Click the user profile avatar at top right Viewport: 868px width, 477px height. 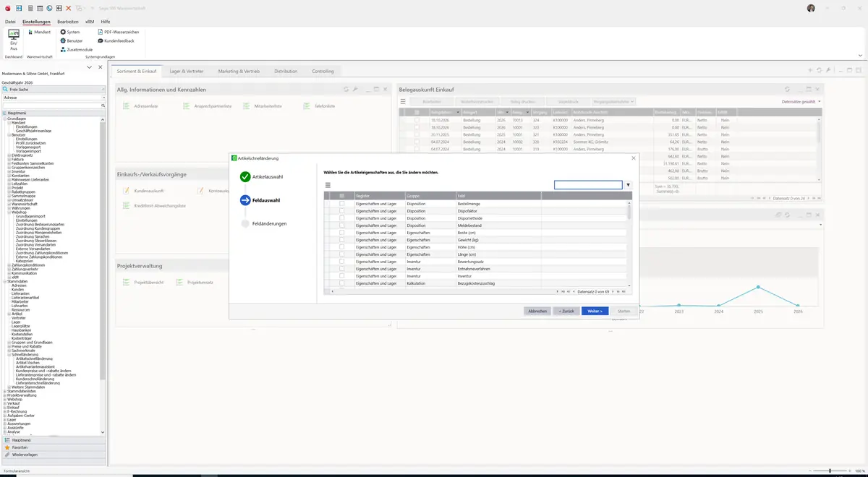(x=811, y=8)
